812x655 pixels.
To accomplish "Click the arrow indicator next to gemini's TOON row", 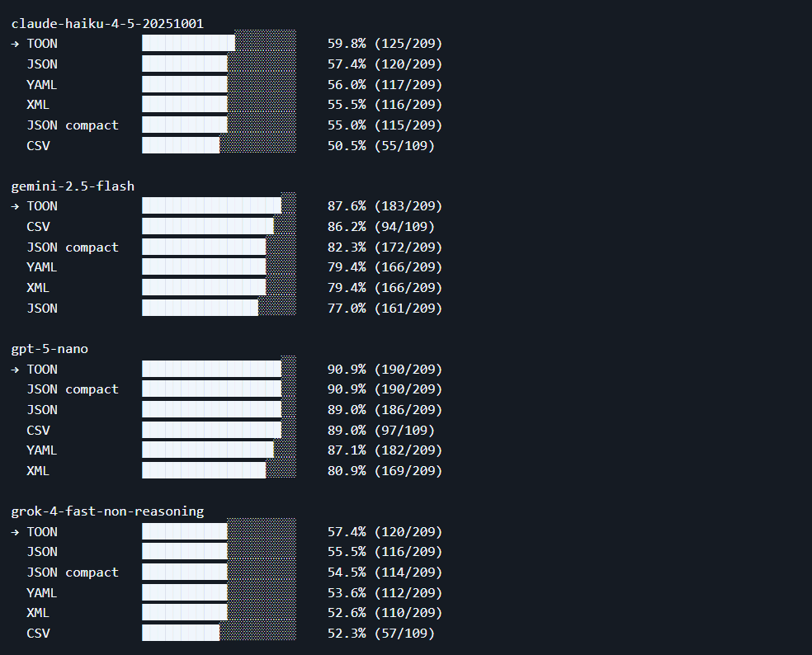I will pyautogui.click(x=13, y=205).
